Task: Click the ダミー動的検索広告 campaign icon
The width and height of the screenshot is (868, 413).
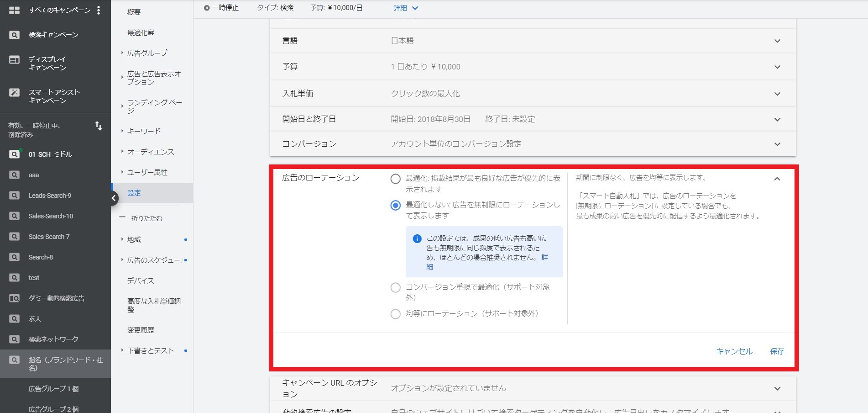Action: [x=14, y=298]
